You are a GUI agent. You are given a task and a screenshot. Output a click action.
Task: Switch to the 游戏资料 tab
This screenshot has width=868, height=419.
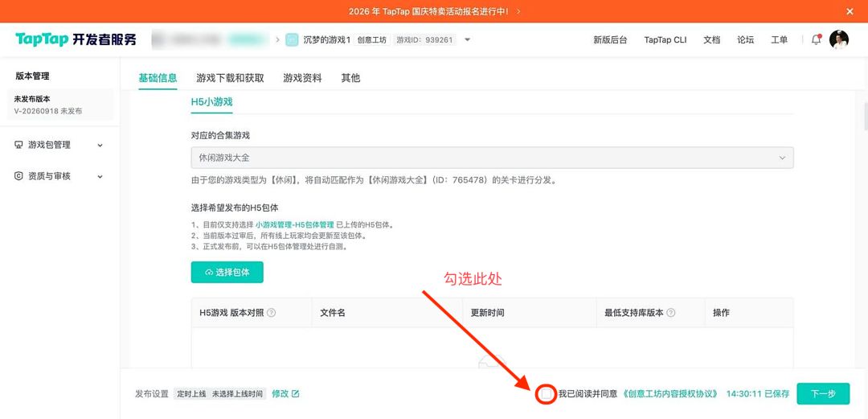point(302,78)
